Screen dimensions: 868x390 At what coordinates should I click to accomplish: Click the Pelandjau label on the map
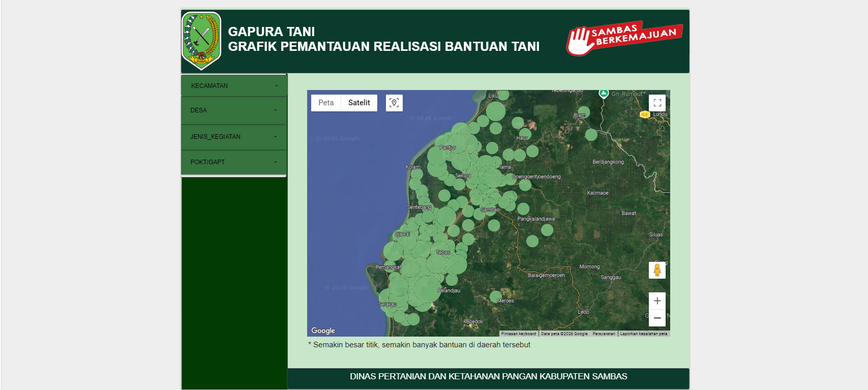pyautogui.click(x=449, y=290)
